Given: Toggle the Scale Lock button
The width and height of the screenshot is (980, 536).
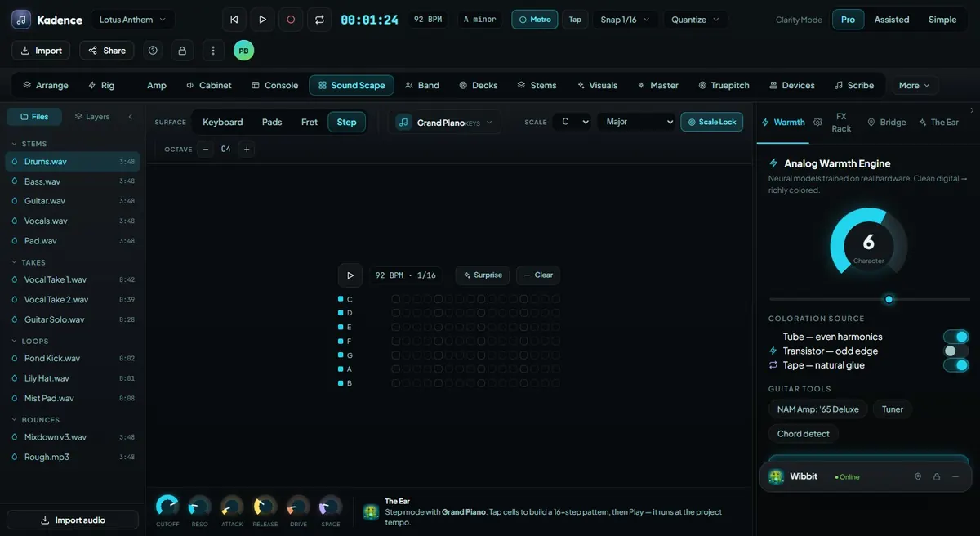Looking at the screenshot, I should (x=712, y=122).
